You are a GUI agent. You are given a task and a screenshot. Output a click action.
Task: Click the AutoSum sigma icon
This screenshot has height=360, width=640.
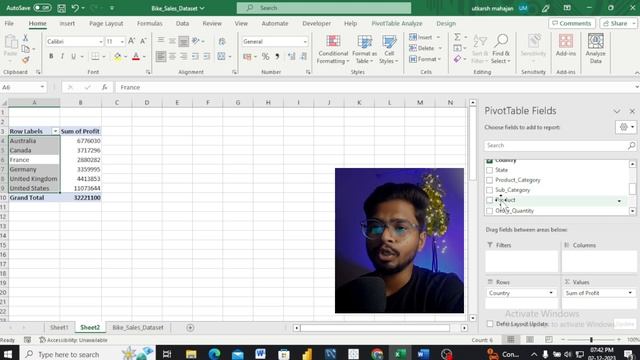coord(457,37)
